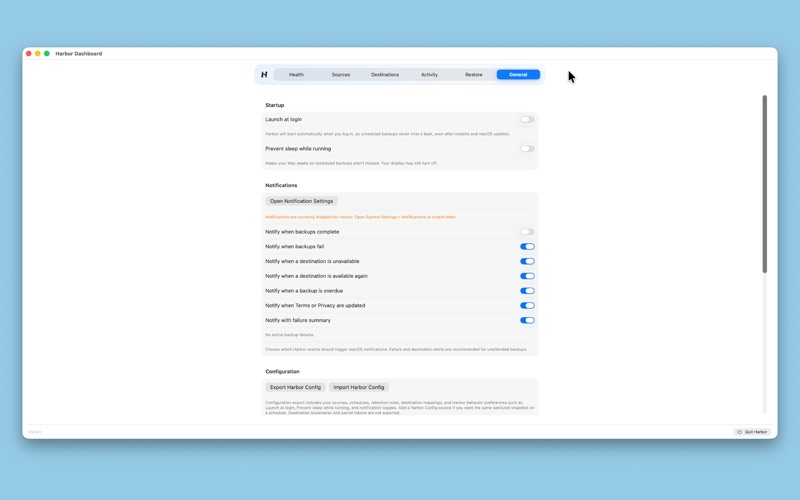Click the vertical scrollbar thumb
The height and width of the screenshot is (500, 800).
tap(764, 184)
